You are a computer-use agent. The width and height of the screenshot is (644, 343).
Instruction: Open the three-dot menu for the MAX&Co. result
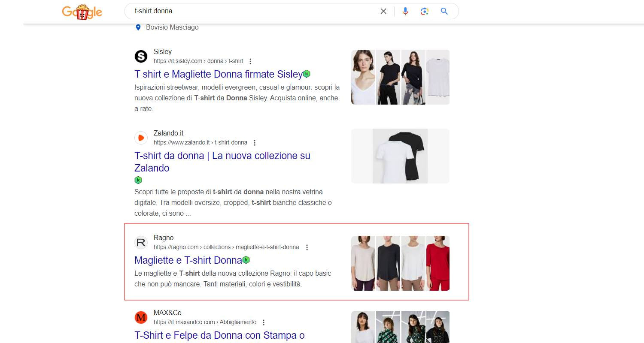264,322
